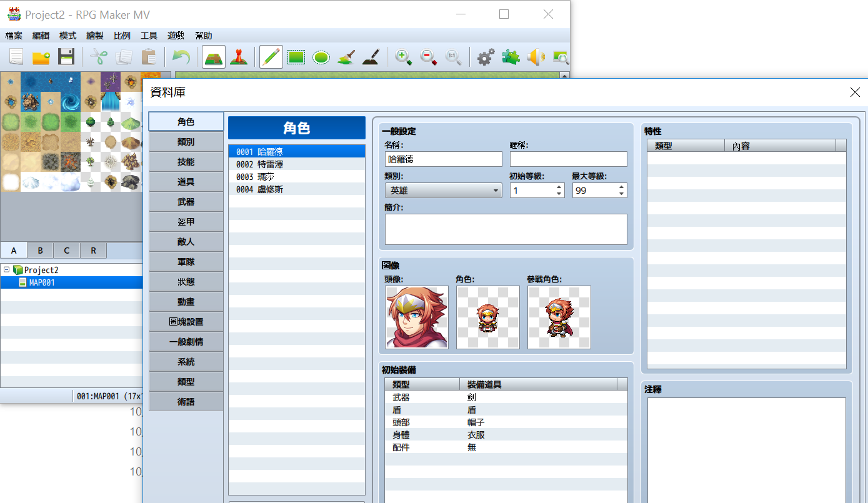
Task: Open the 技能 database section
Action: coord(186,162)
